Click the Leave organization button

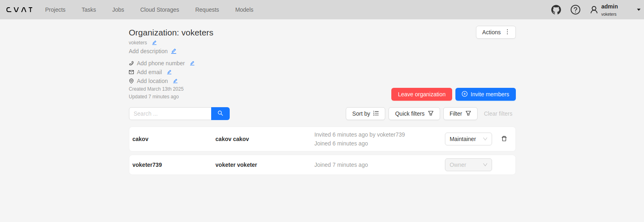tap(421, 94)
